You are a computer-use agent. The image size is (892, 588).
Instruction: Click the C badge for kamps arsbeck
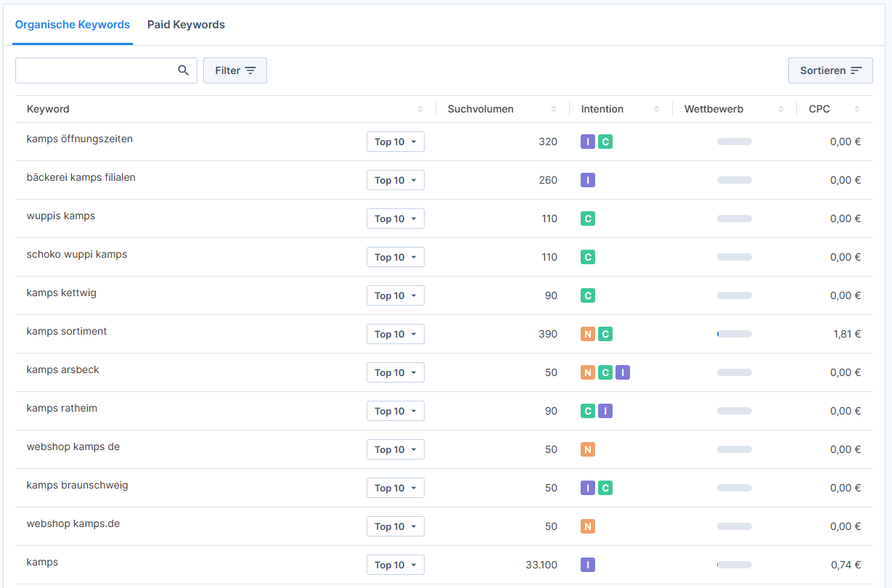click(x=605, y=372)
